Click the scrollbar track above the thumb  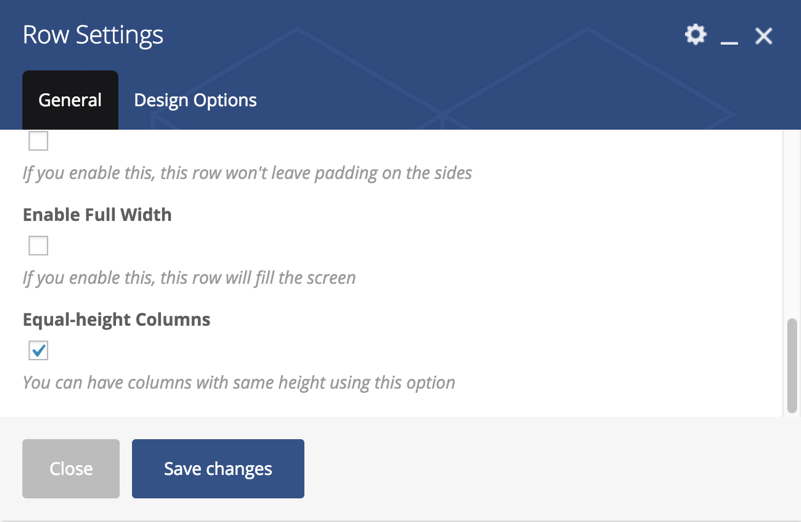792,225
